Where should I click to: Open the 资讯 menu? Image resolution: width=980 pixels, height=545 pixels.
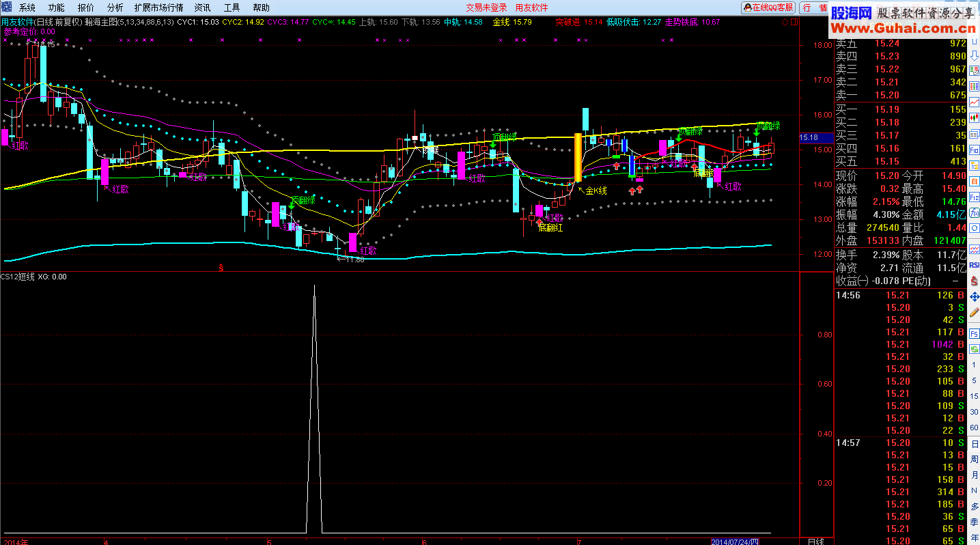[203, 8]
